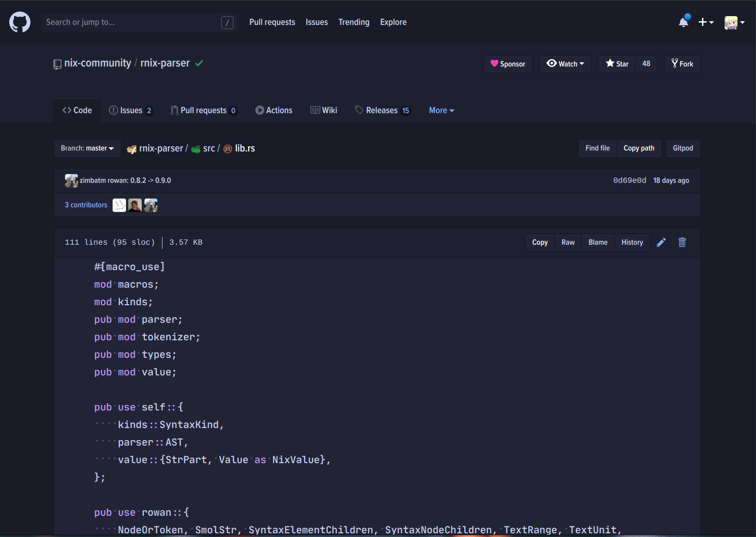Select Trending in the top navigation
This screenshot has width=756, height=537.
coord(354,22)
